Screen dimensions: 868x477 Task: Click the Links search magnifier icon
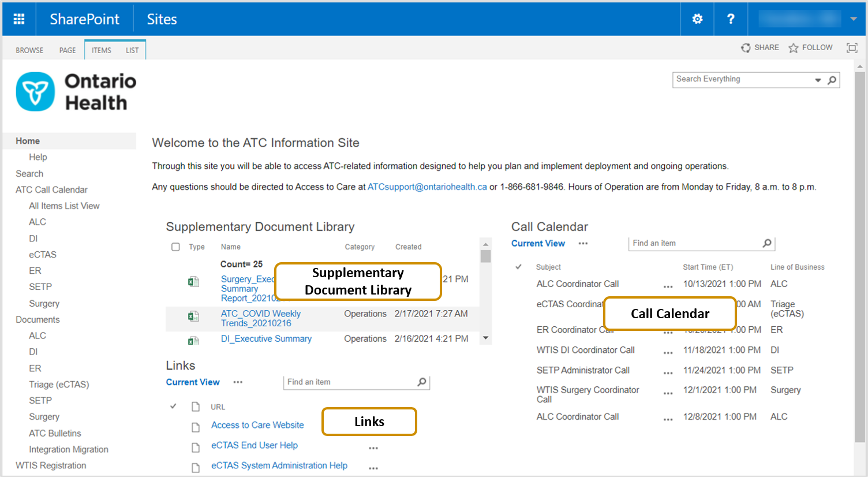(x=422, y=382)
